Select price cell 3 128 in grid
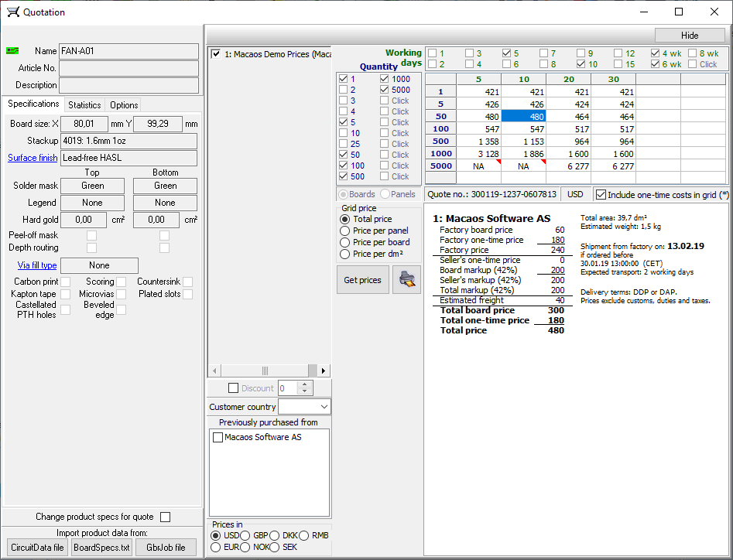Screen dimensions: 733x560 point(478,154)
